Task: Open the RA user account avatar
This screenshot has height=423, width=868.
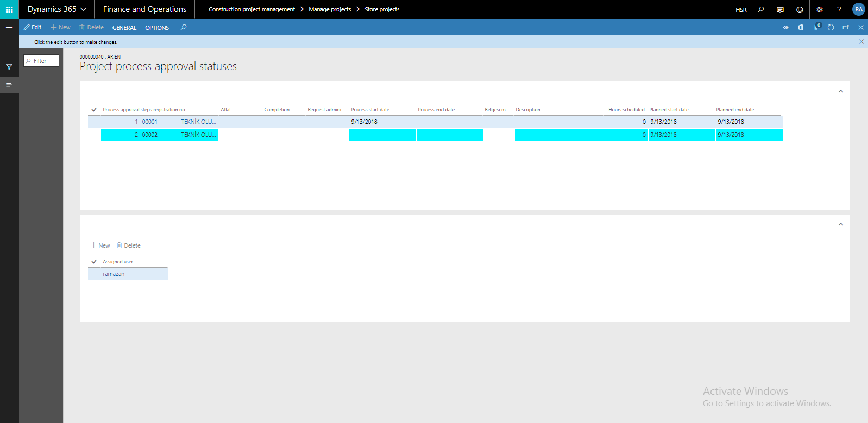Action: coord(858,9)
